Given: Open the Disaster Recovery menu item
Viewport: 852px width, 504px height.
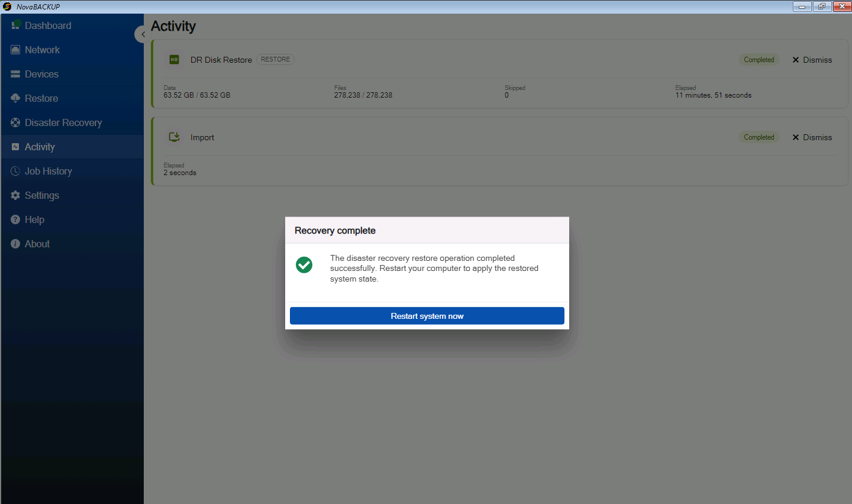Looking at the screenshot, I should (x=72, y=122).
